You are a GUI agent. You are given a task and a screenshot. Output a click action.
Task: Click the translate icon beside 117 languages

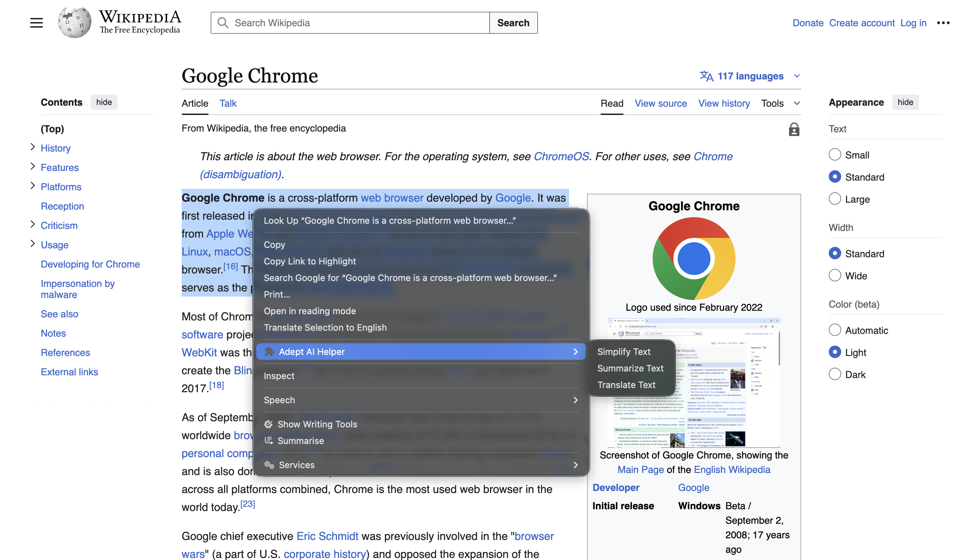tap(706, 76)
